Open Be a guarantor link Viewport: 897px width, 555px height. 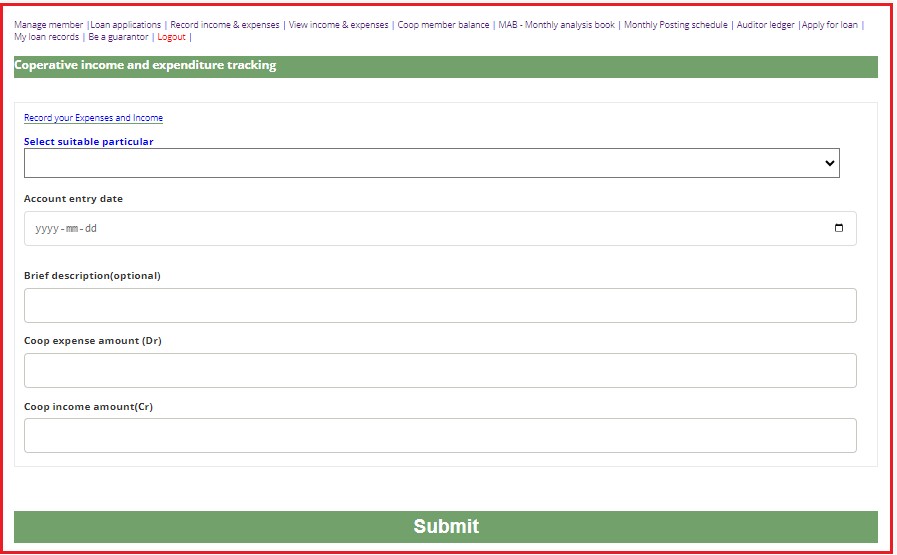click(118, 37)
